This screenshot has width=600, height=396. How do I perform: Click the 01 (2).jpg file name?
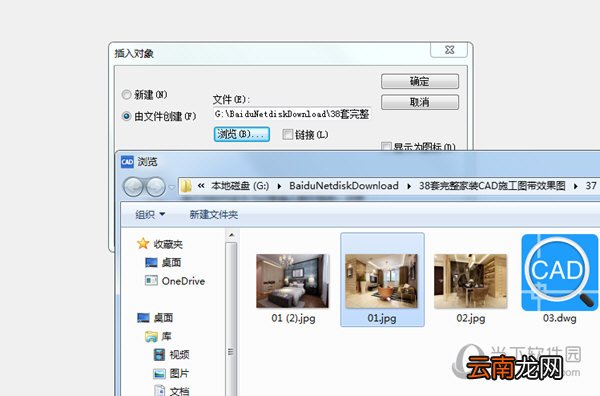click(293, 318)
